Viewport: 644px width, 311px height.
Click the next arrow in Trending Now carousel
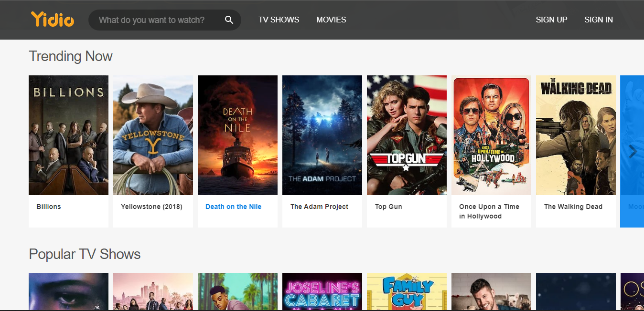[633, 152]
